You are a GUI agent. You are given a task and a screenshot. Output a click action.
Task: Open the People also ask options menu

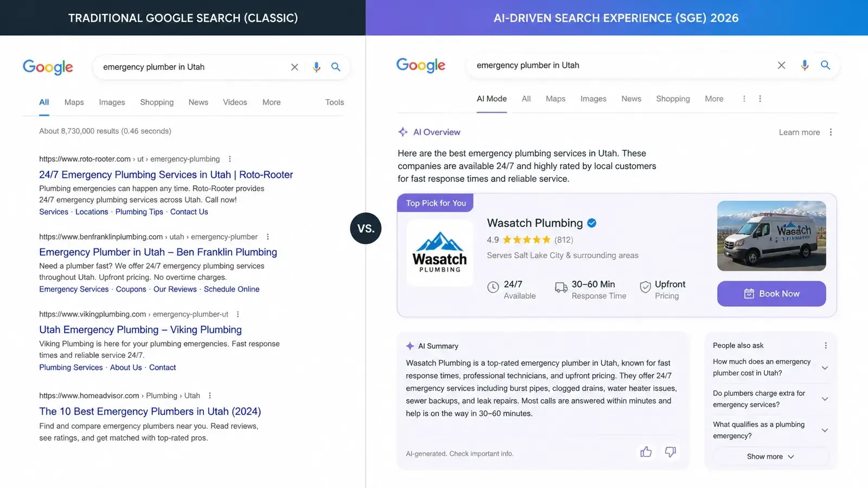(826, 345)
